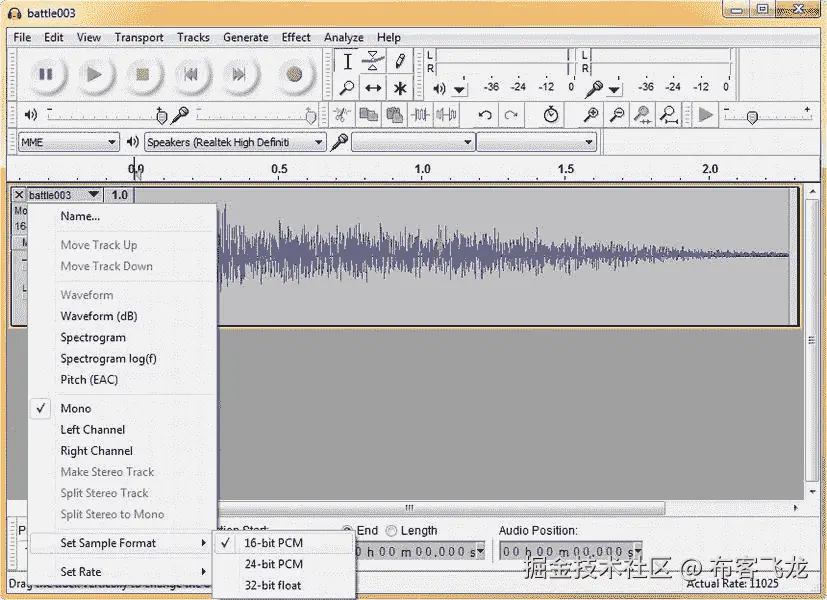Click the Redo arrow icon

point(511,114)
